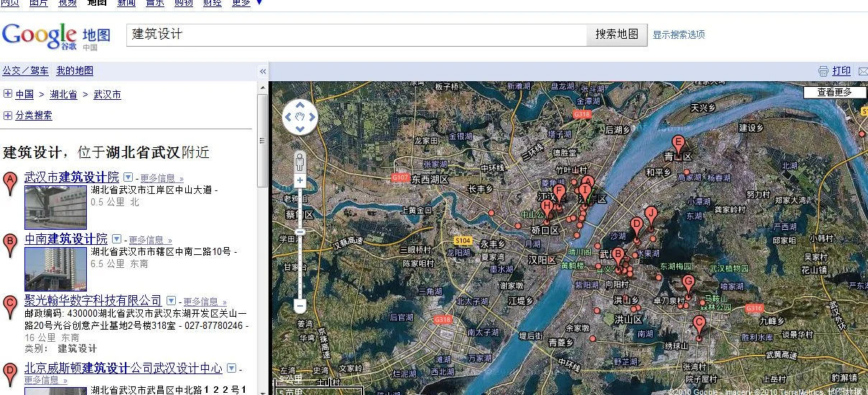Open the 公交/驾车 tab
The width and height of the screenshot is (868, 395).
(x=26, y=70)
